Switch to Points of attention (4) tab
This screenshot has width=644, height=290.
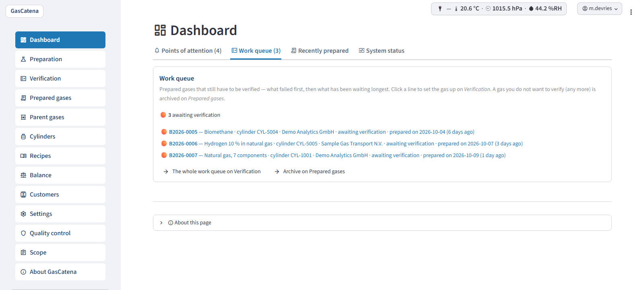coord(188,51)
